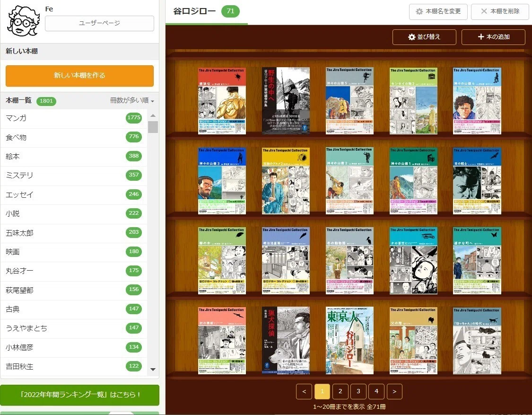Open the 野生の中へ book cover

pyautogui.click(x=286, y=100)
